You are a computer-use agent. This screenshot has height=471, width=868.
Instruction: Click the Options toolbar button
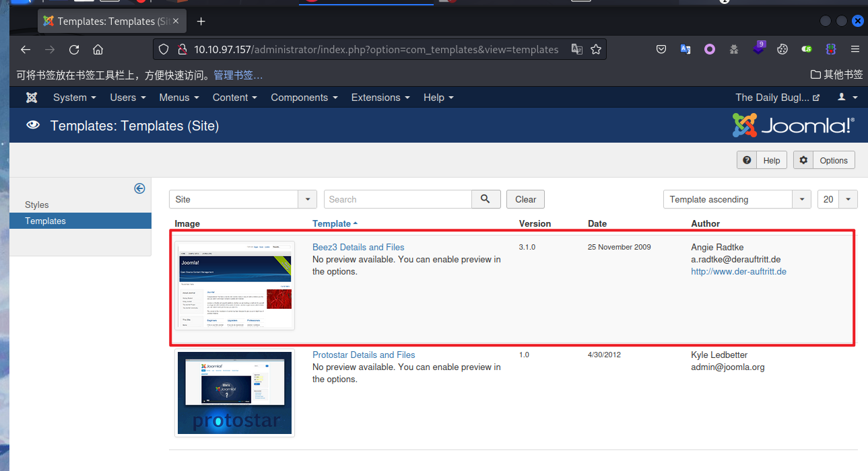pyautogui.click(x=824, y=160)
